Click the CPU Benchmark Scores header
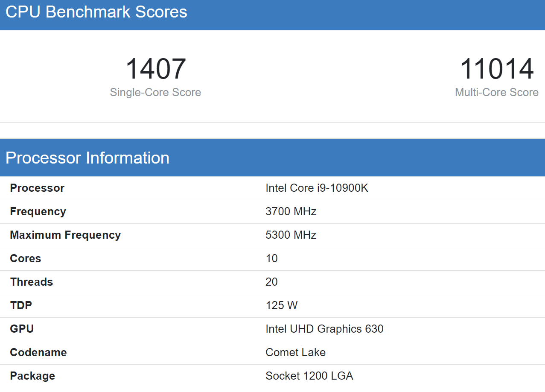This screenshot has height=392, width=545. coord(96,12)
